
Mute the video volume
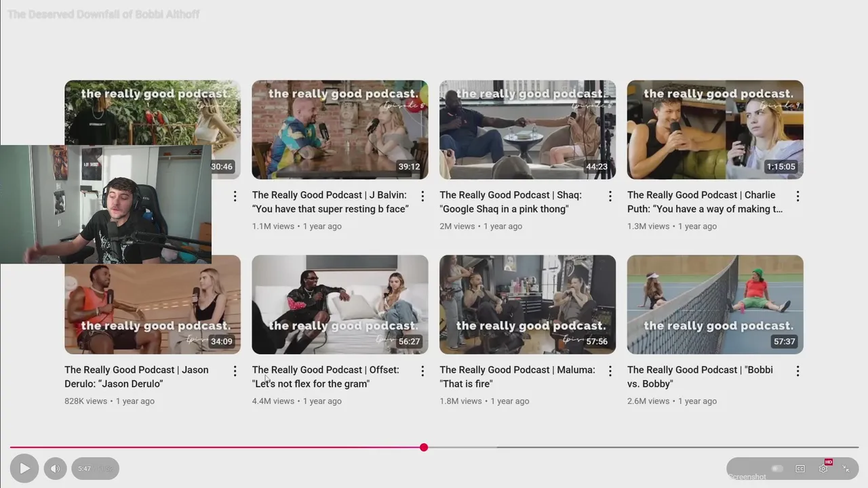point(55,468)
